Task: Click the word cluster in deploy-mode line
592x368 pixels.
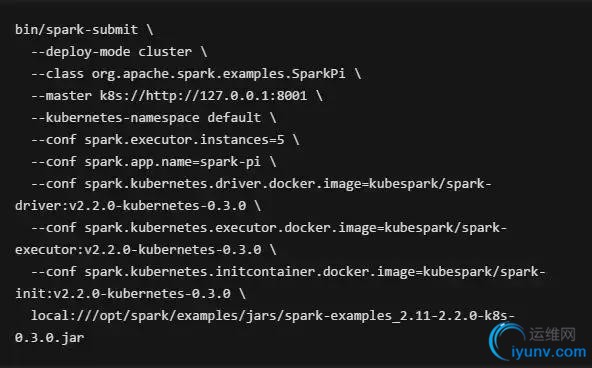Action: (x=165, y=52)
